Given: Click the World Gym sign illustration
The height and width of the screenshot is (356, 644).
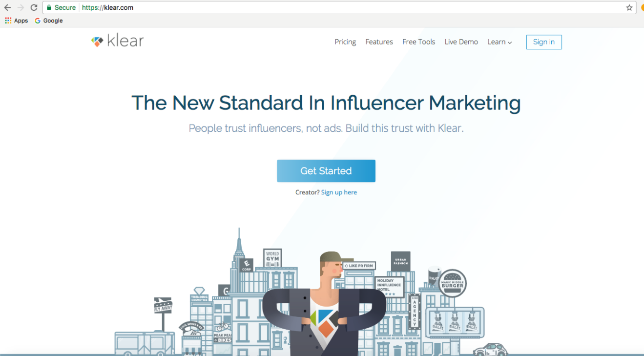Looking at the screenshot, I should (x=272, y=257).
